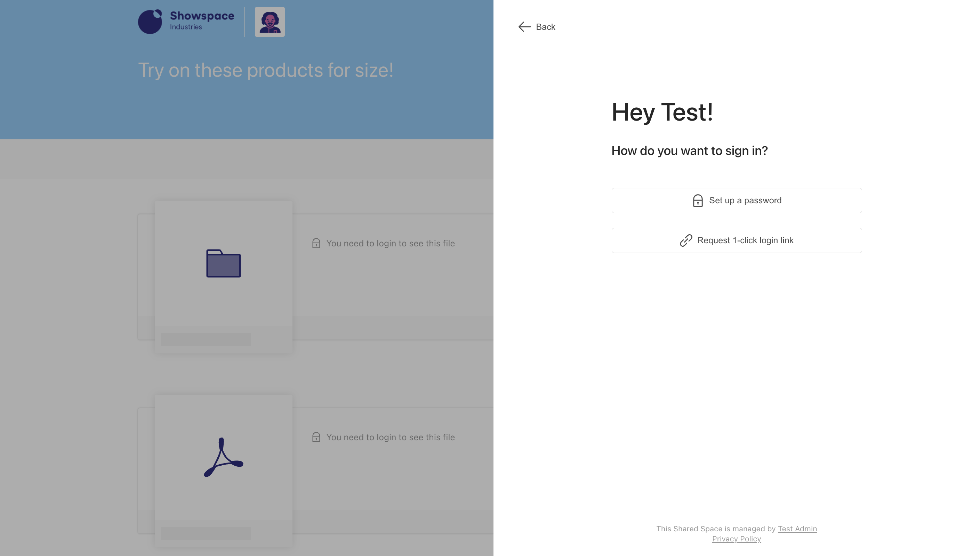Viewport: 980px width, 556px height.
Task: Click the 'Try on these products for size!' heading
Action: pyautogui.click(x=266, y=70)
